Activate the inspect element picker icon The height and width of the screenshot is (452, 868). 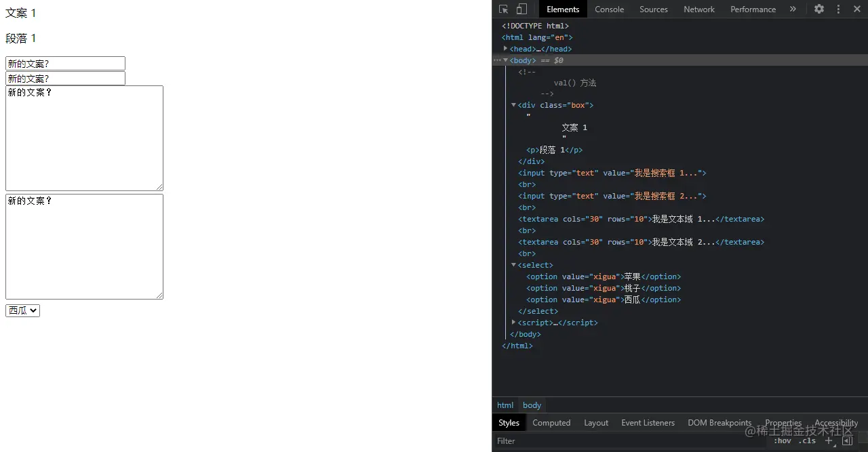[503, 9]
